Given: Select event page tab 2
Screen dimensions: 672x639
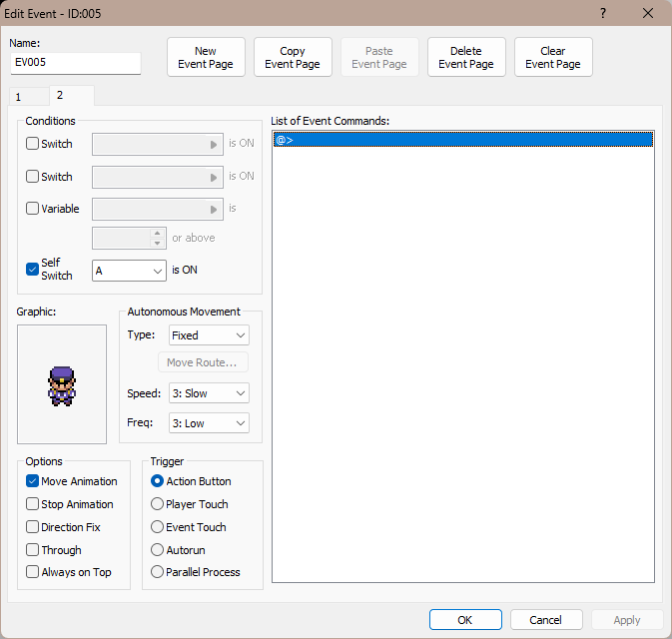Looking at the screenshot, I should pyautogui.click(x=72, y=95).
